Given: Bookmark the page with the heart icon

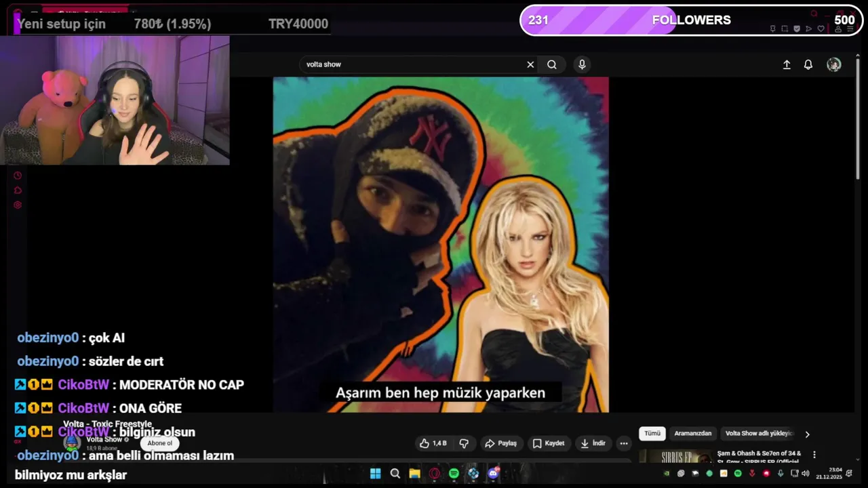Looking at the screenshot, I should coord(821,29).
